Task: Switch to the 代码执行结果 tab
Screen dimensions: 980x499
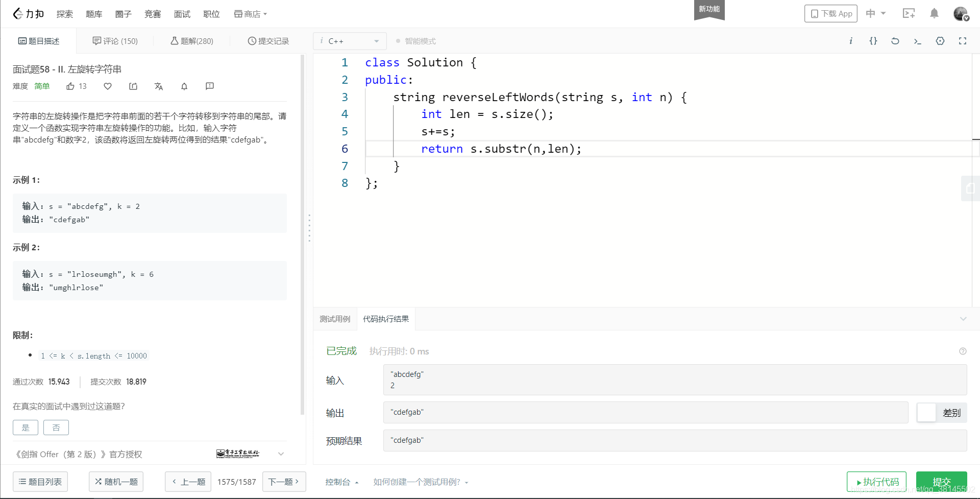Action: [x=386, y=319]
